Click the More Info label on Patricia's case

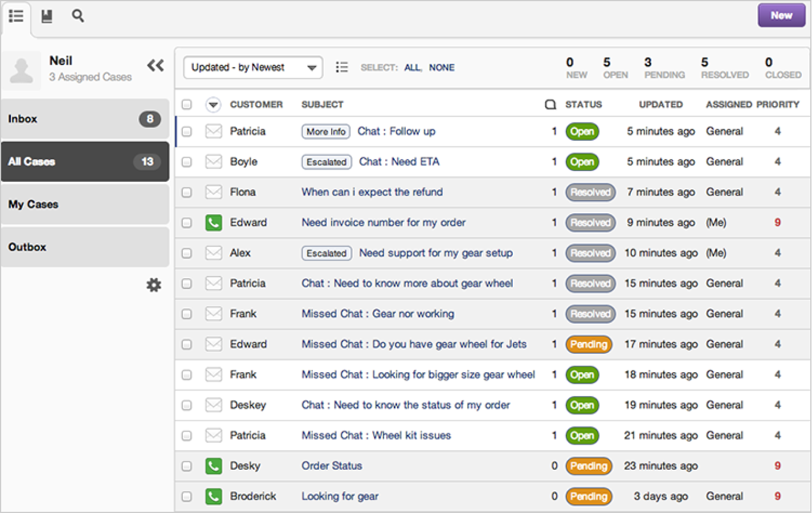tap(326, 132)
